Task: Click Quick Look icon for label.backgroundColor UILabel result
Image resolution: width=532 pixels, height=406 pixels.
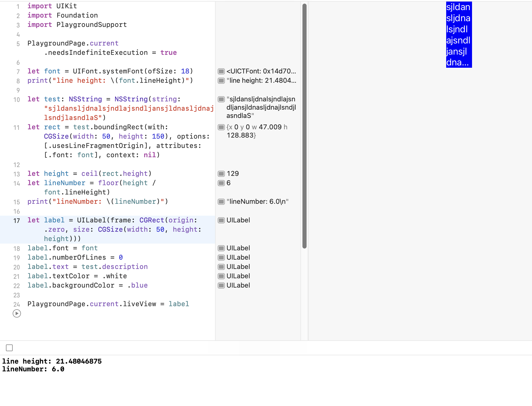Action: point(221,285)
